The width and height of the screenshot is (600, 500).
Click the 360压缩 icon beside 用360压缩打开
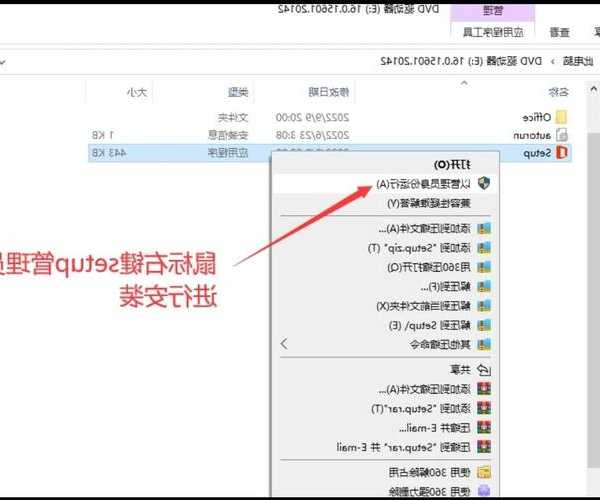(x=484, y=267)
